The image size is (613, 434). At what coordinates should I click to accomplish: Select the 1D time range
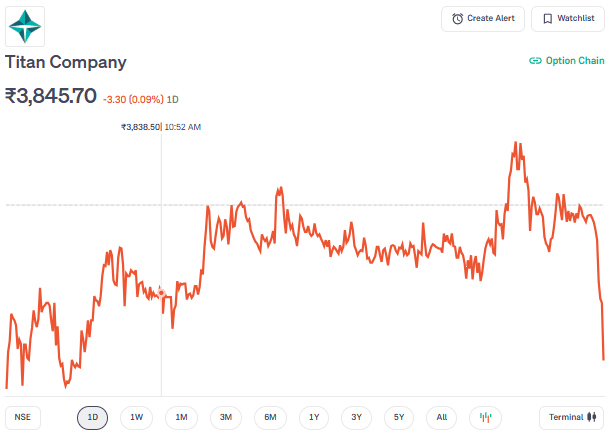pyautogui.click(x=93, y=417)
